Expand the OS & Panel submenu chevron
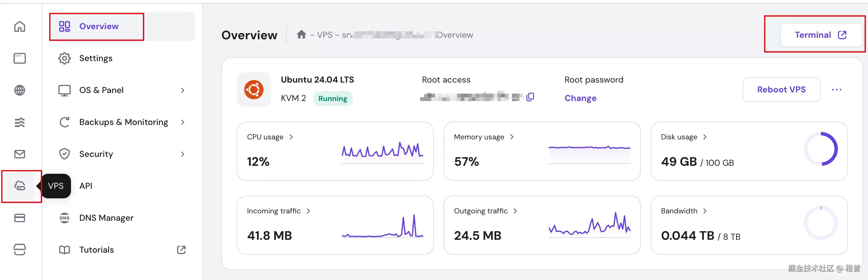 click(183, 90)
